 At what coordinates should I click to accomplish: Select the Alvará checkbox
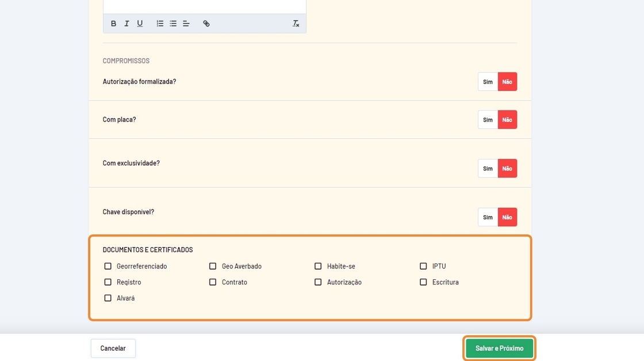(x=108, y=298)
